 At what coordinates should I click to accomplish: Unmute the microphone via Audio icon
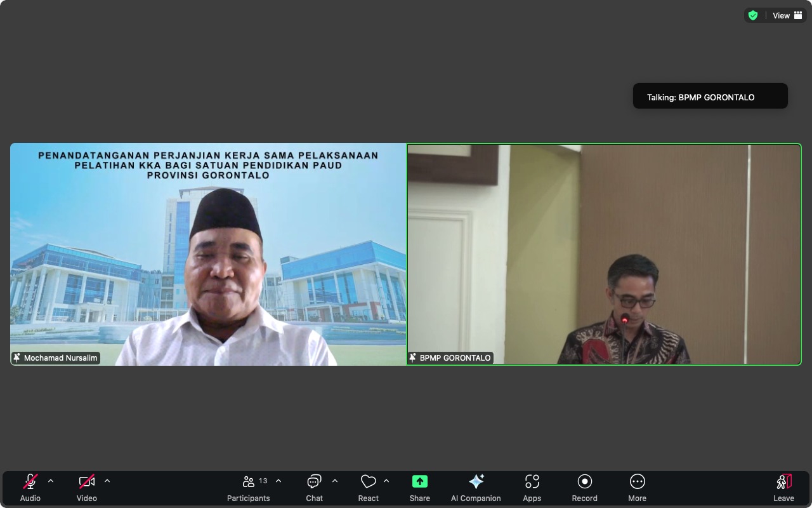click(30, 481)
